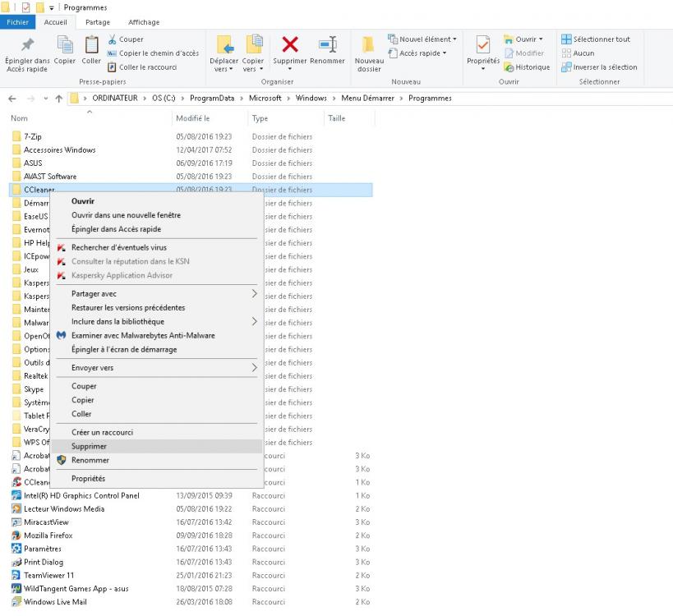
Task: Click the red Supprimer icon in ribbon
Action: 289,46
